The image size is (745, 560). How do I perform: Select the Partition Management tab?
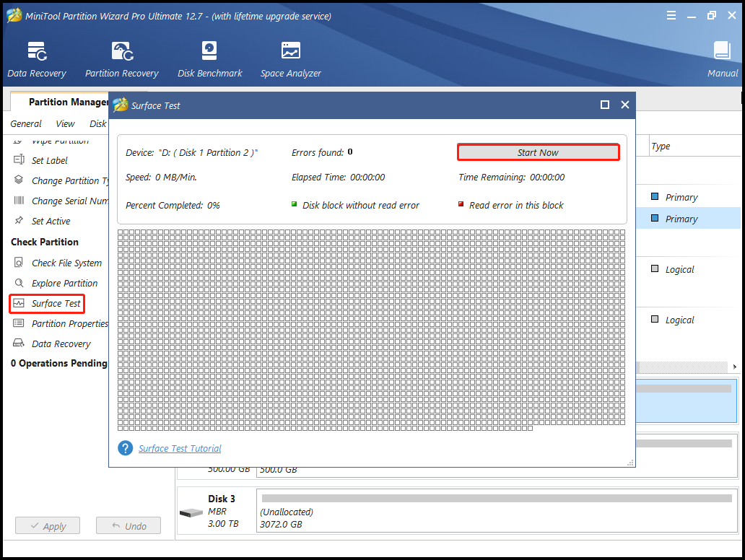click(x=69, y=102)
